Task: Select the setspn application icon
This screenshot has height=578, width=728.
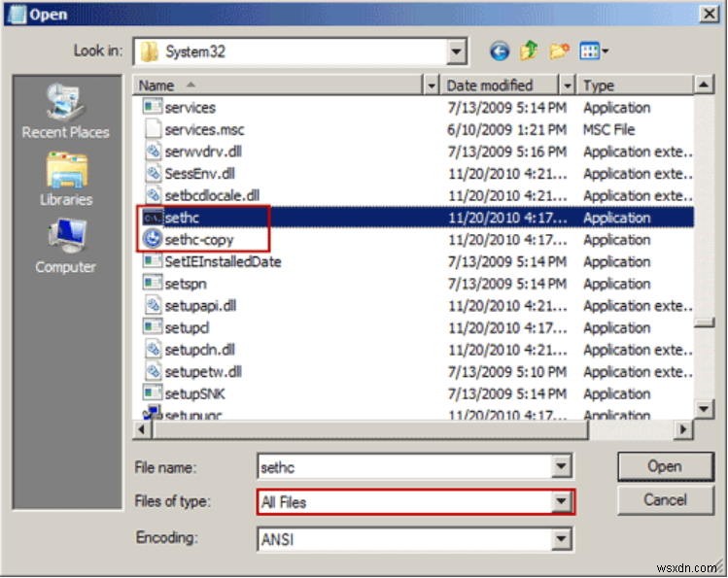Action: point(153,283)
